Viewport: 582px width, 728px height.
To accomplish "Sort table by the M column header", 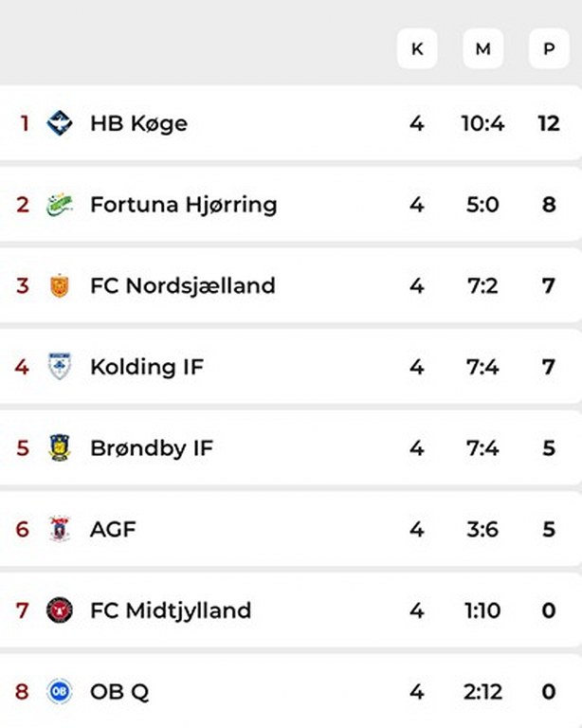I will click(482, 49).
